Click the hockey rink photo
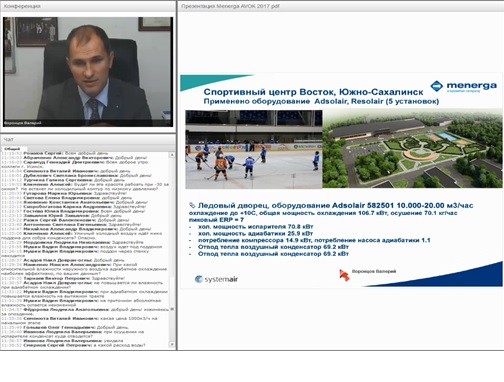Viewport: 504px width, 382px height. point(254,149)
